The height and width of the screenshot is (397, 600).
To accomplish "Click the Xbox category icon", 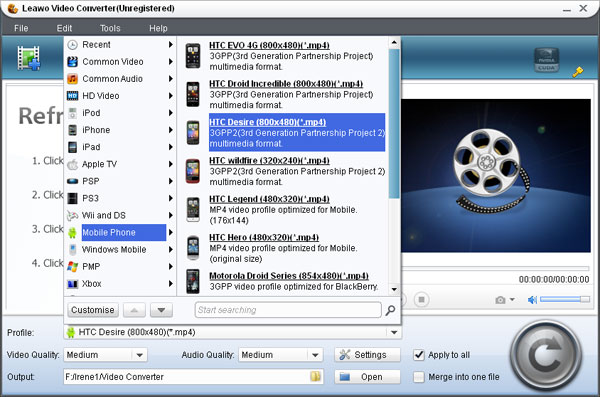I will click(x=72, y=284).
